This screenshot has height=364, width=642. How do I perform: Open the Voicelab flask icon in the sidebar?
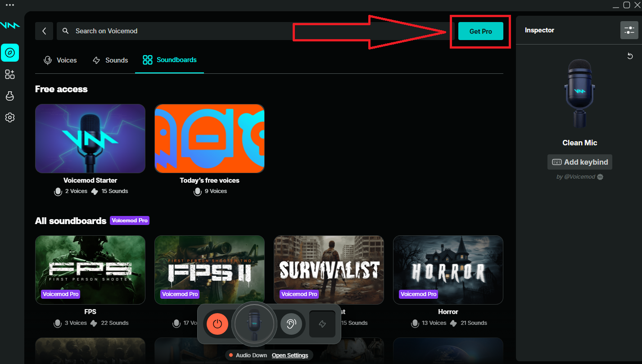click(10, 96)
